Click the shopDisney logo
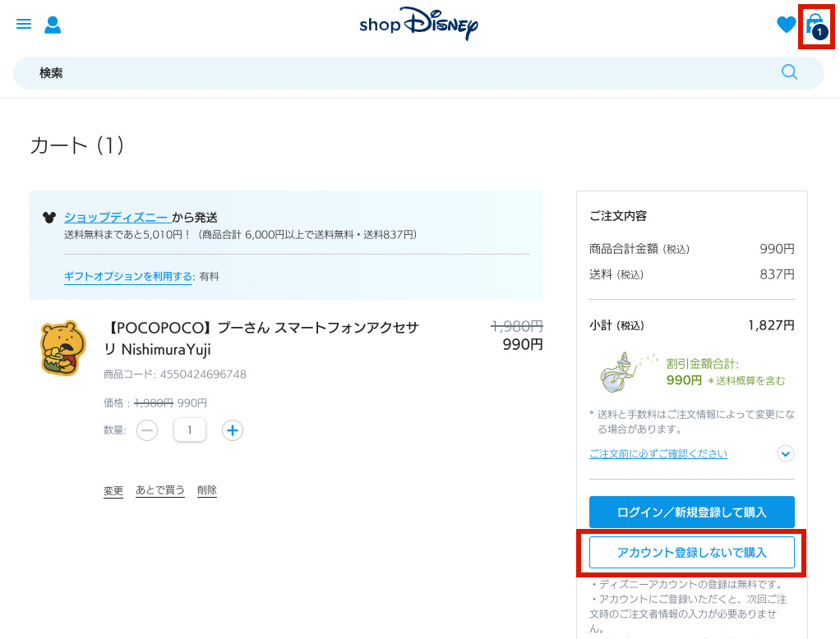 (418, 25)
